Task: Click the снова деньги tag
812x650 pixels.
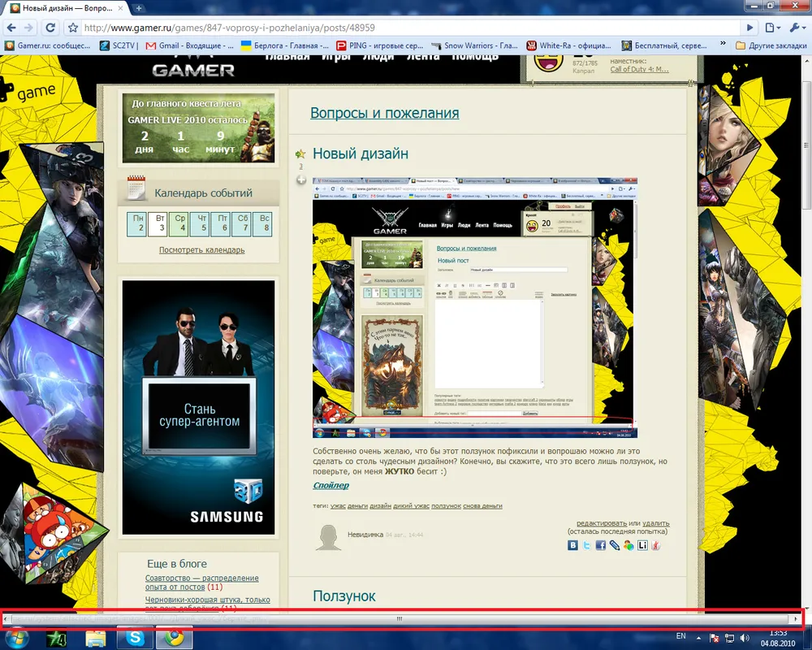Action: coord(482,506)
